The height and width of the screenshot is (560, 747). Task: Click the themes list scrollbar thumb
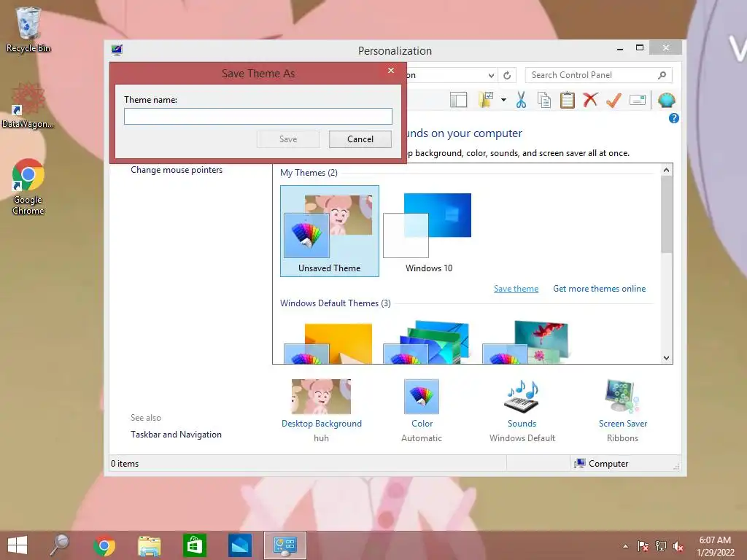(x=666, y=214)
